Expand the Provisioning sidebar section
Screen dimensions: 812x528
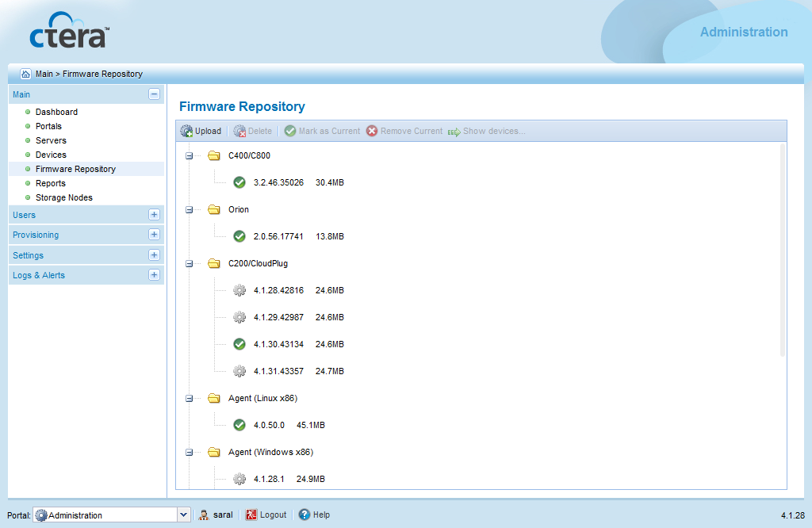tap(155, 235)
